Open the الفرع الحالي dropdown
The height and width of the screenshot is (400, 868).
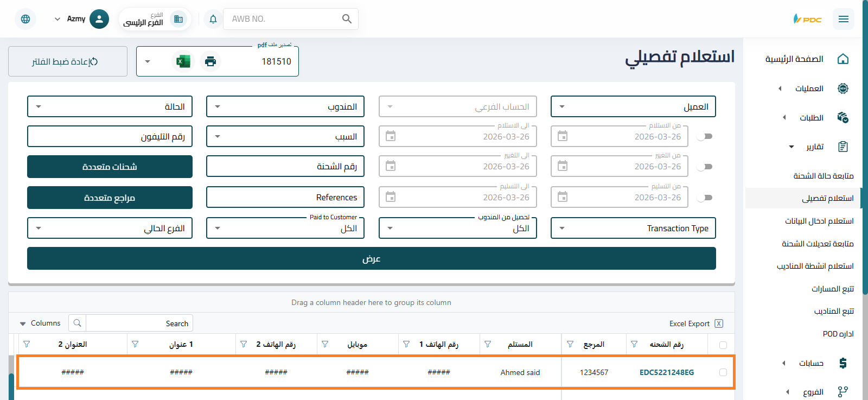[110, 228]
